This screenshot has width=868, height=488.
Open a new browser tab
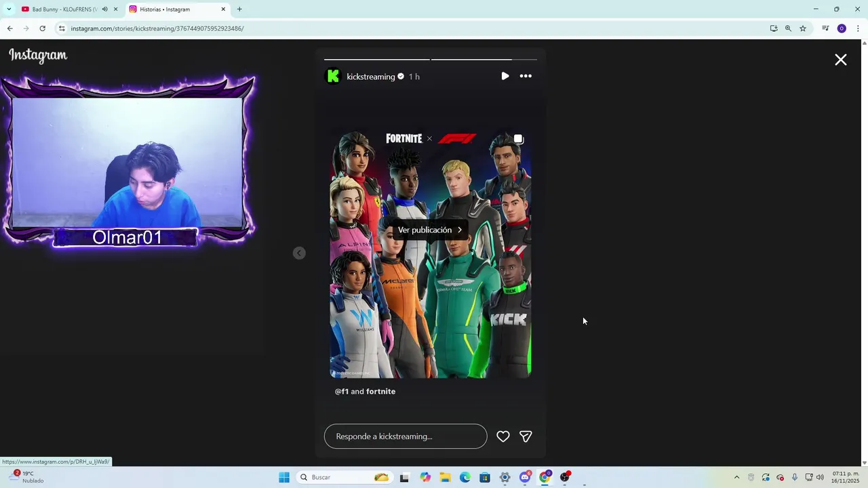pos(239,9)
